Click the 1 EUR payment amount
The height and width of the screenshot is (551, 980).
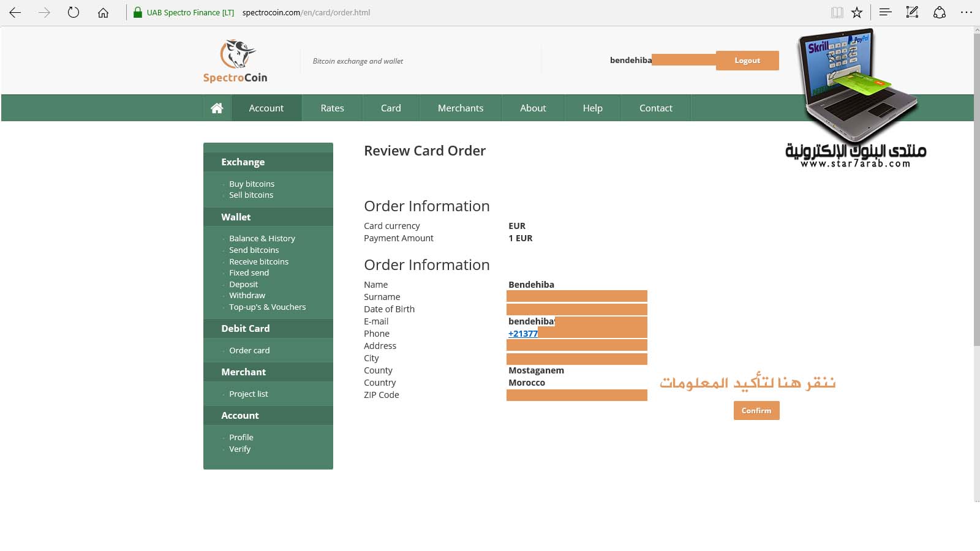coord(521,238)
